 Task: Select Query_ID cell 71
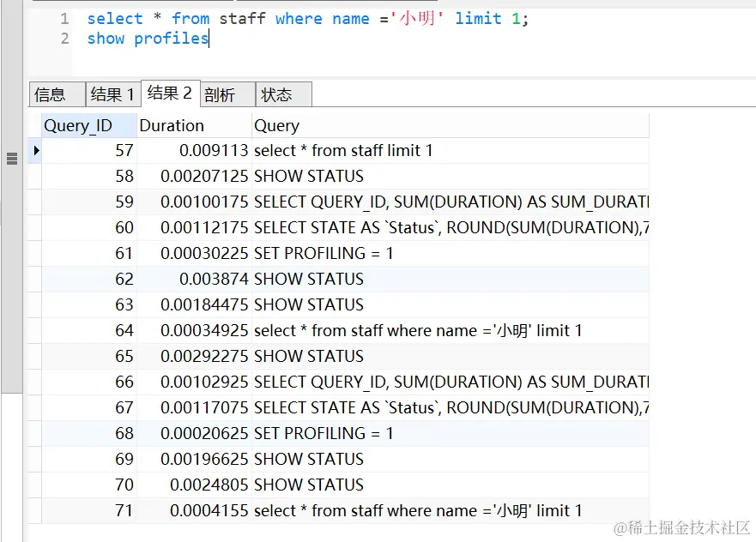89,510
